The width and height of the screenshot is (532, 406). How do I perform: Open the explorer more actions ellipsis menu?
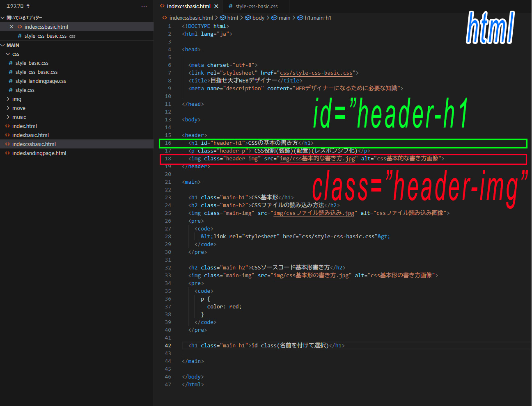[144, 6]
